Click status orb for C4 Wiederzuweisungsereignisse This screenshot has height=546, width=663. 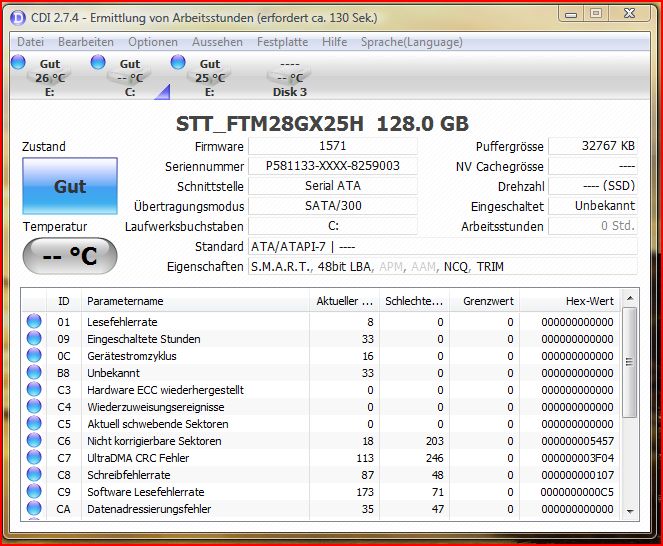click(34, 406)
